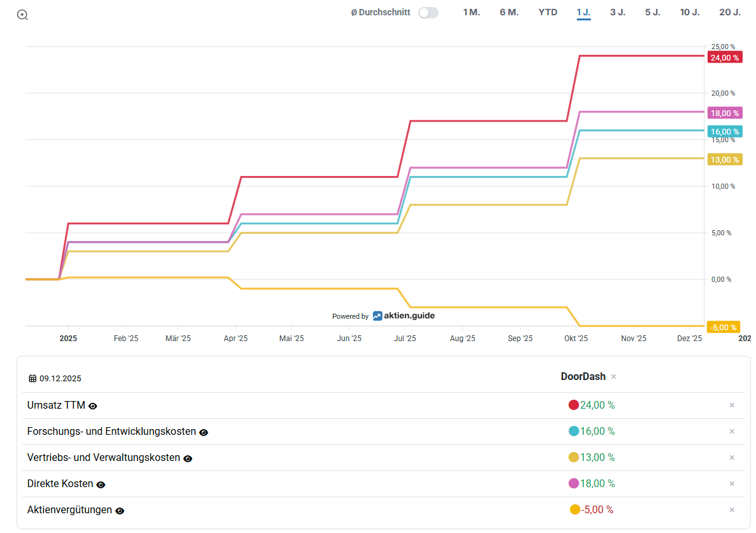756x533 pixels.
Task: Click the red Umsatz TTM color dot
Action: [573, 405]
